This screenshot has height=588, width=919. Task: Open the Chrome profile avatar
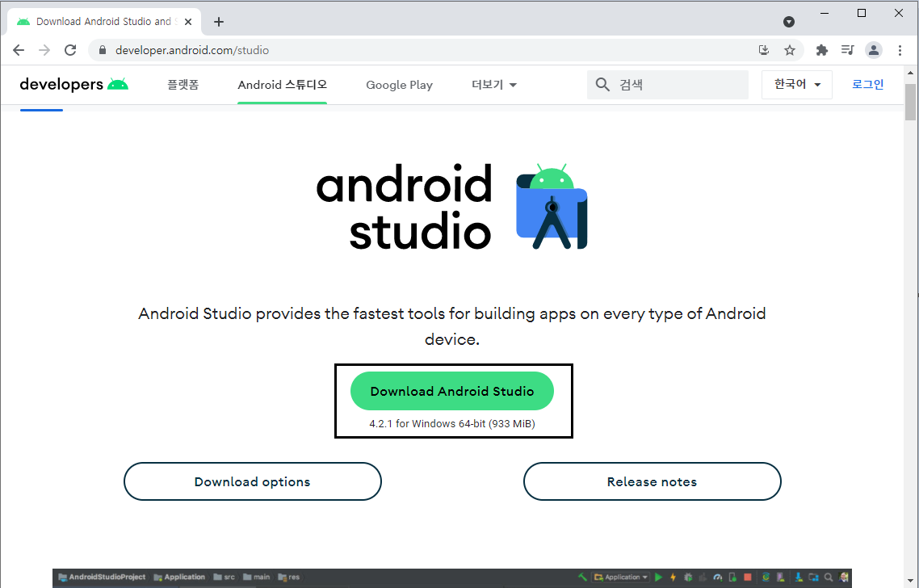pyautogui.click(x=874, y=50)
